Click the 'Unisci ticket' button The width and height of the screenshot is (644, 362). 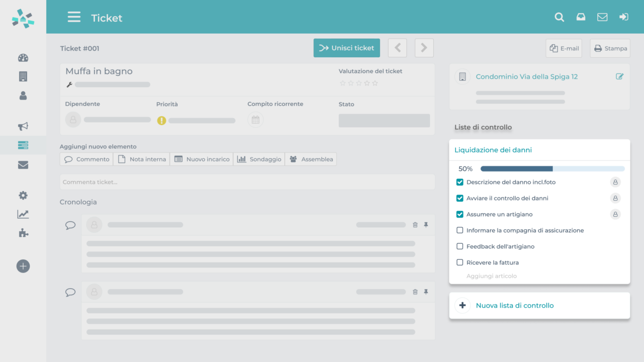click(x=347, y=48)
